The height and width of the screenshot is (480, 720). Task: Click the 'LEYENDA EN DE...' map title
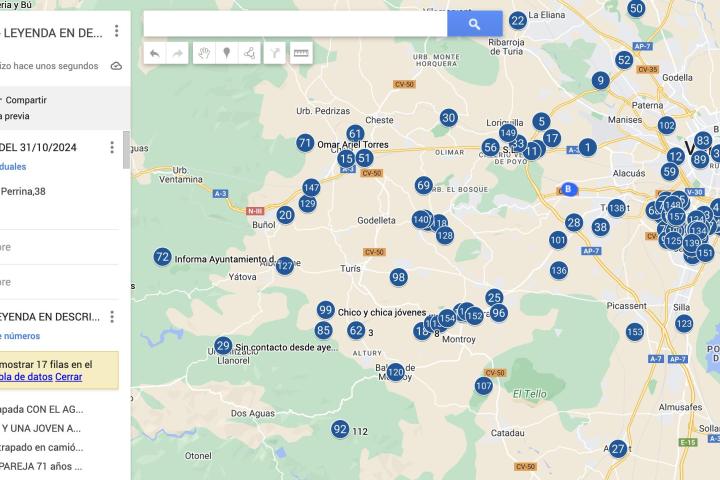51,33
